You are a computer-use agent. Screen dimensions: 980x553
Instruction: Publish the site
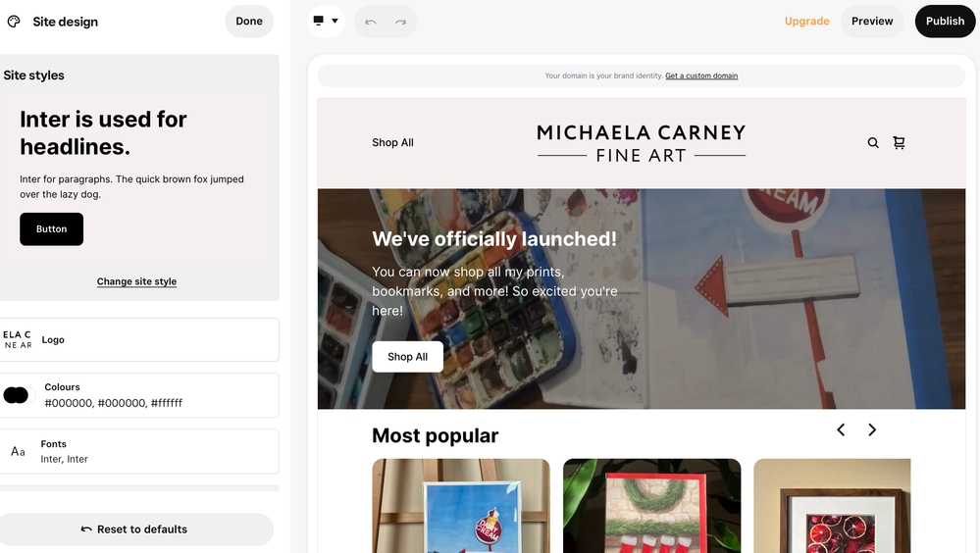[945, 22]
